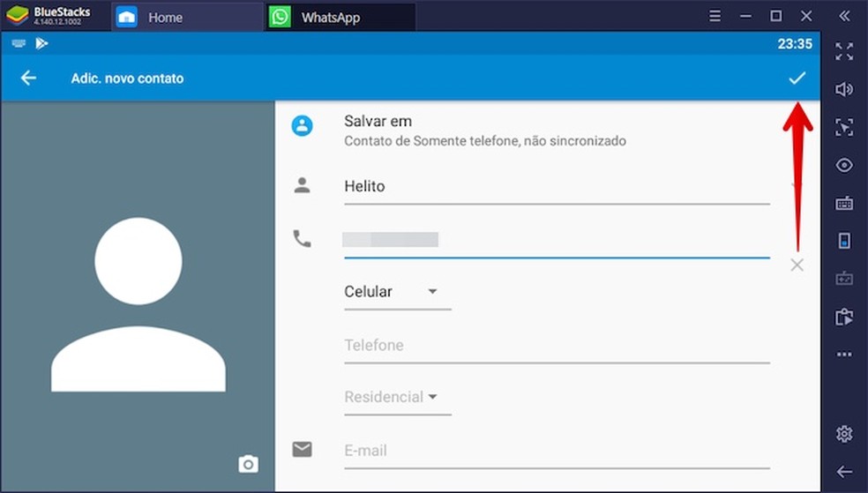Open the multi-instance copy icon in sidebar
Screen dimensions: 868x493
pos(844,317)
